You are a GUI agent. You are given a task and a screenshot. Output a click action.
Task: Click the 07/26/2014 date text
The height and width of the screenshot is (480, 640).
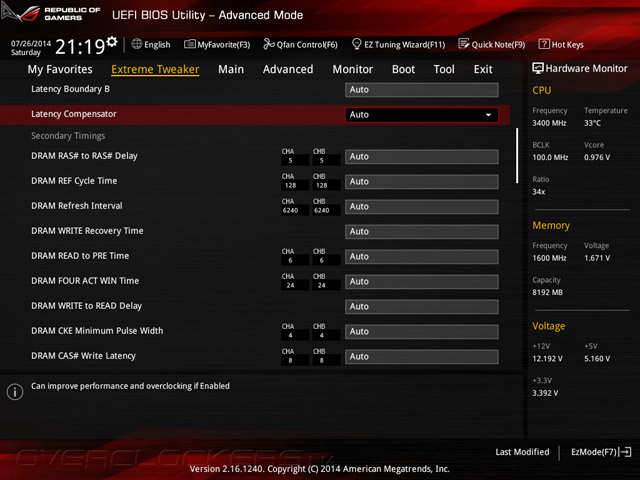click(31, 43)
